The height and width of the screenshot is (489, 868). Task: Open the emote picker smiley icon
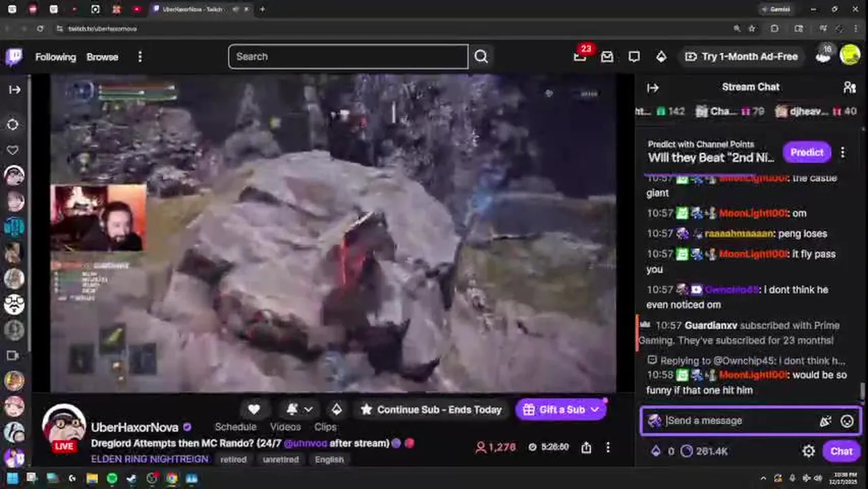[x=847, y=421]
